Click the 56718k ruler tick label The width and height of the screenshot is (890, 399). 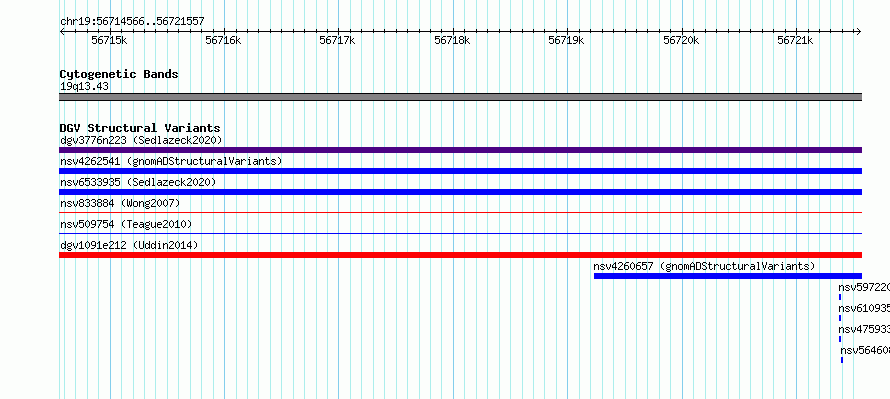point(452,40)
